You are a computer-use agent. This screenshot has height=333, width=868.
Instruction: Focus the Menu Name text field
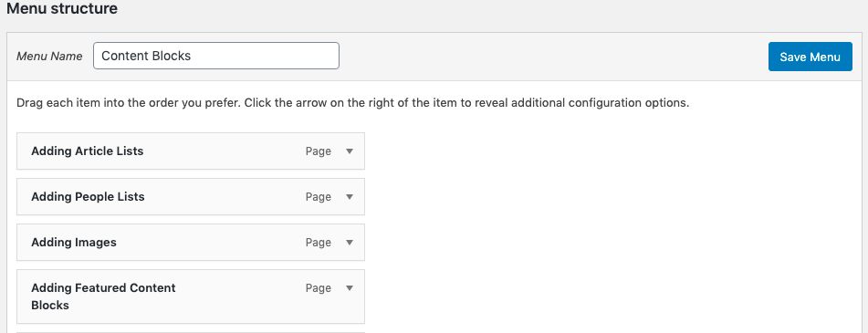(216, 56)
